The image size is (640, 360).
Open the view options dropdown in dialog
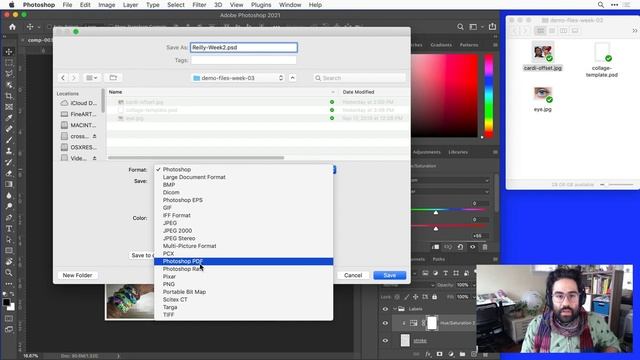(x=91, y=78)
